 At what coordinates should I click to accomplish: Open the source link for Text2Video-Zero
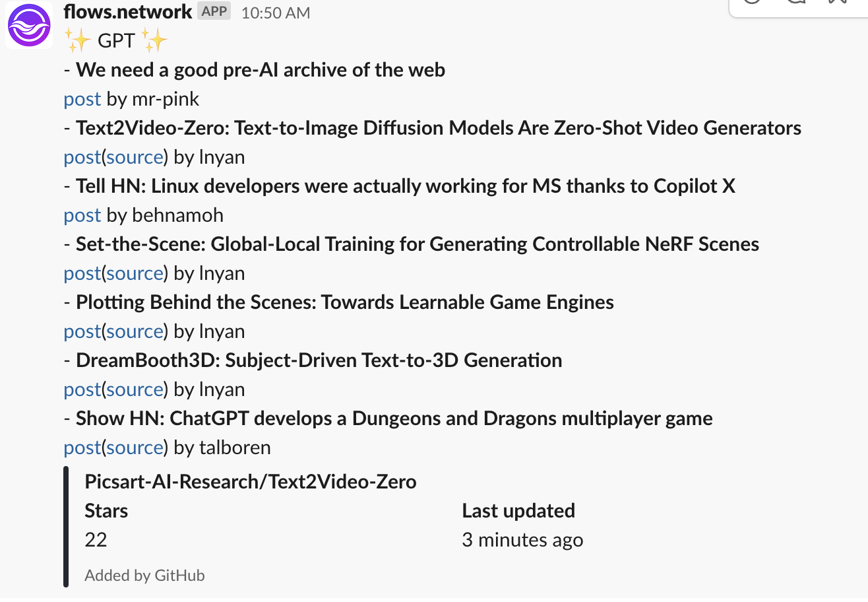[135, 157]
